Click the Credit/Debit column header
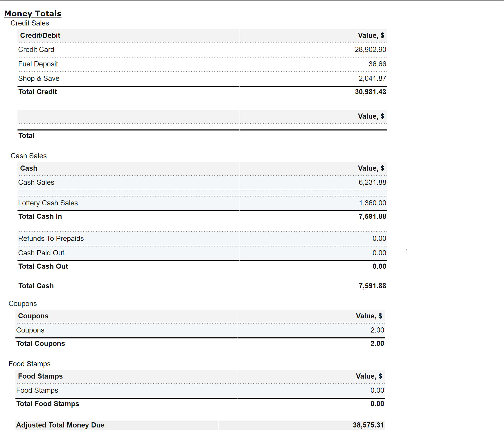 40,36
